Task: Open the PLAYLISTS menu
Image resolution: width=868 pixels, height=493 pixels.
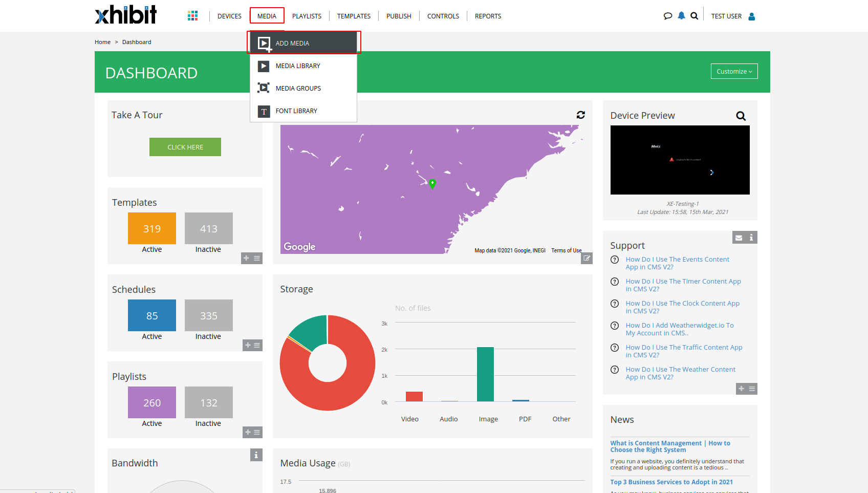Action: coord(307,16)
